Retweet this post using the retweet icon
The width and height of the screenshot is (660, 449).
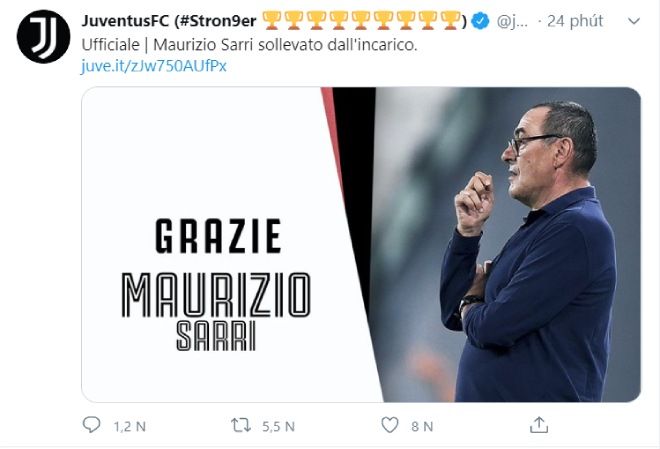241,426
